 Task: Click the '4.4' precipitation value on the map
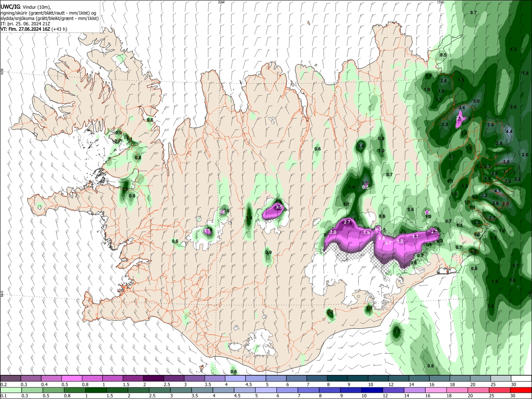click(510, 131)
